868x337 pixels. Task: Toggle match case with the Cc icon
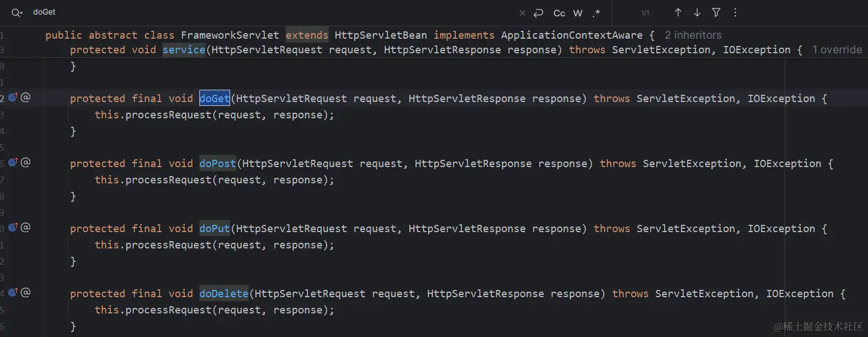[558, 12]
